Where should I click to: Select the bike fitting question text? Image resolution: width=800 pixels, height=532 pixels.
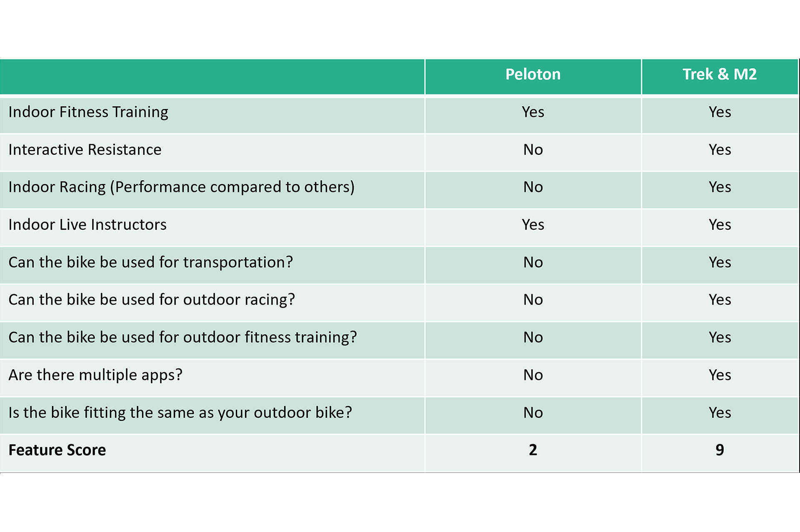click(x=180, y=413)
